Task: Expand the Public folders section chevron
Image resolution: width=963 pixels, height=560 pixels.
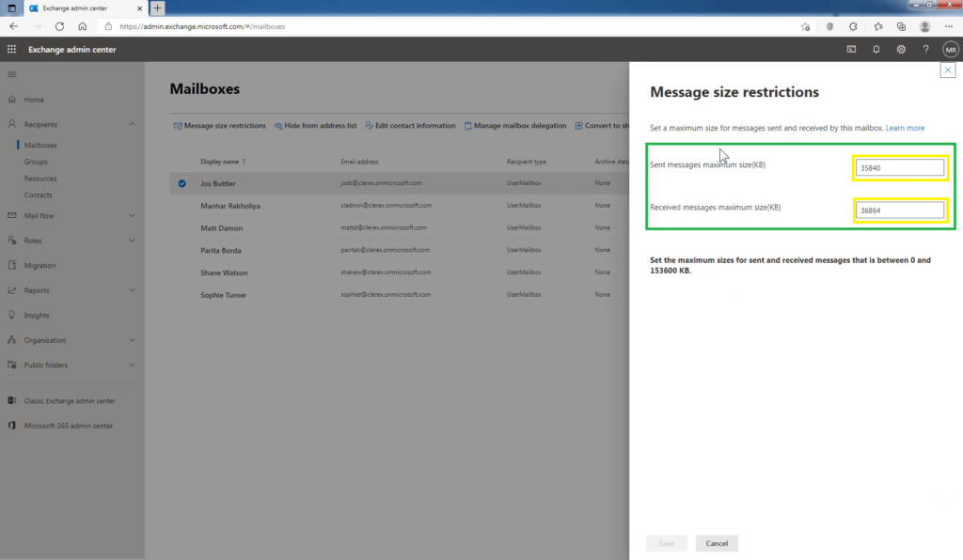Action: click(132, 365)
